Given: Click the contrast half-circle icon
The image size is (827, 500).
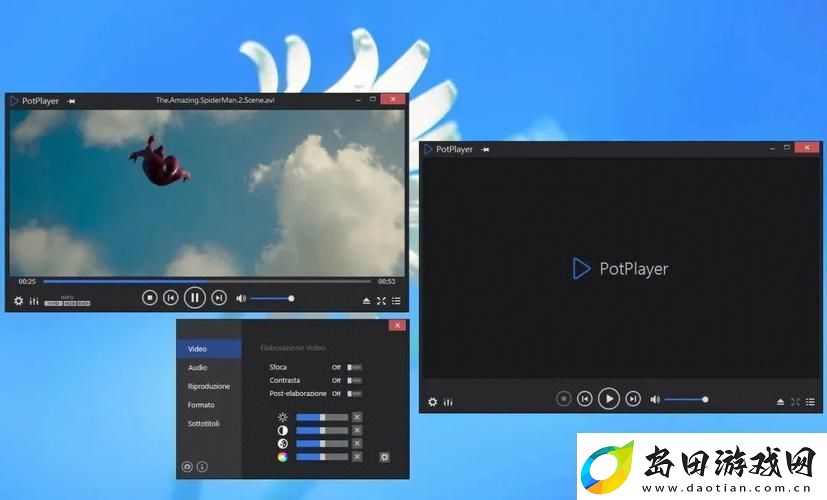Looking at the screenshot, I should [x=283, y=430].
